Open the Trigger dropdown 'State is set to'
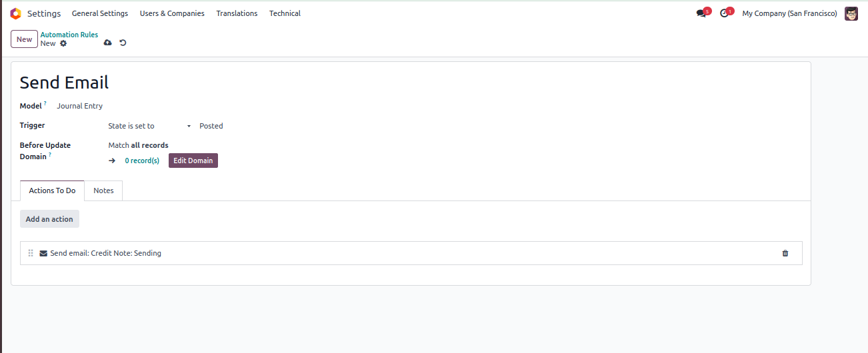The height and width of the screenshot is (353, 868). click(x=150, y=126)
